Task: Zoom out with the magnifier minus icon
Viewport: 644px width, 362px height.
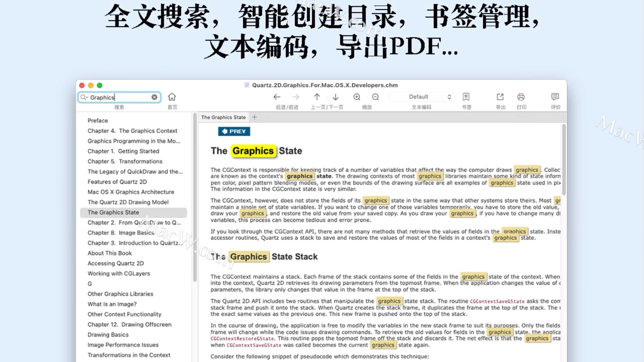Action: [x=375, y=97]
